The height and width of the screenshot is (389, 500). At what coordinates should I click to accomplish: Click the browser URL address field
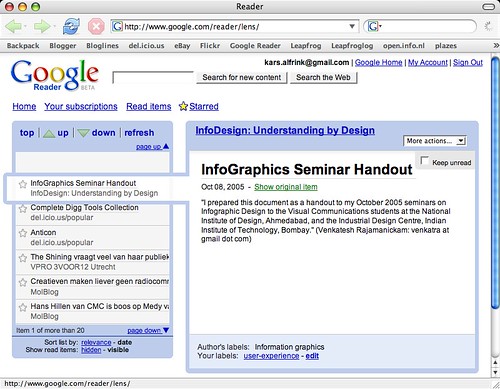[x=236, y=26]
